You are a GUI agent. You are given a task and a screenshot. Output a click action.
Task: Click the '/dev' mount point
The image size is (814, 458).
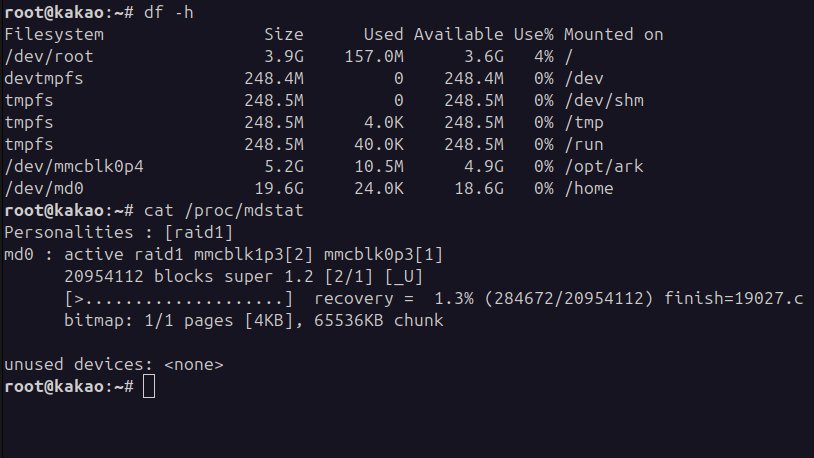pyautogui.click(x=584, y=78)
